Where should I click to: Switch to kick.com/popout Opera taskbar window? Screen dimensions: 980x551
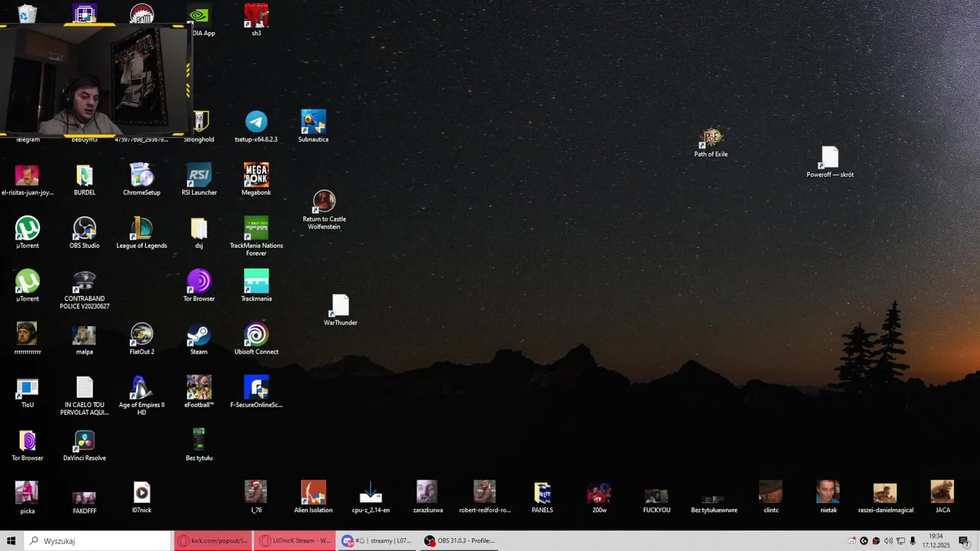tap(213, 541)
